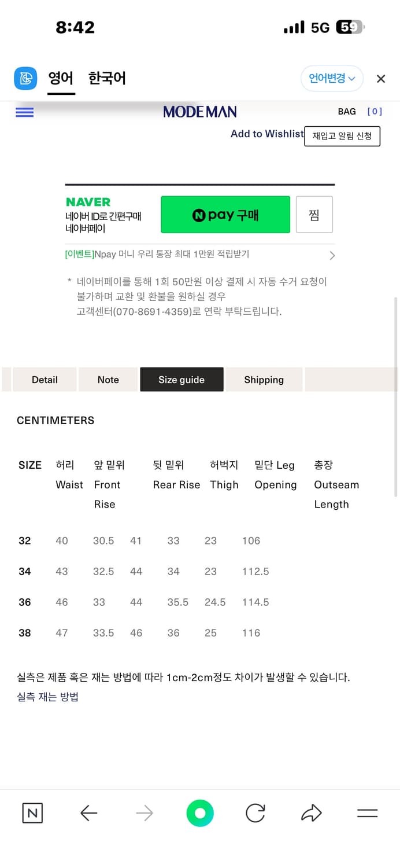Open the Shipping tab
This screenshot has height=868, width=400.
click(x=264, y=380)
